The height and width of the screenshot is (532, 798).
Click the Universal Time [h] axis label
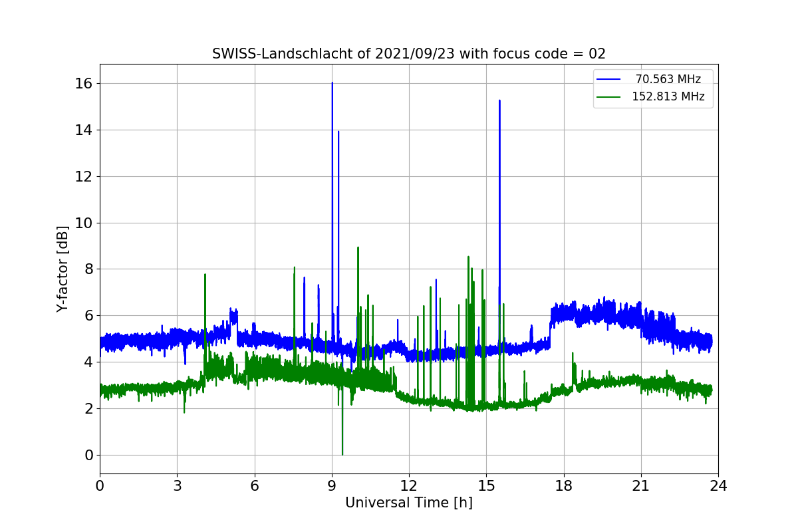(x=408, y=503)
